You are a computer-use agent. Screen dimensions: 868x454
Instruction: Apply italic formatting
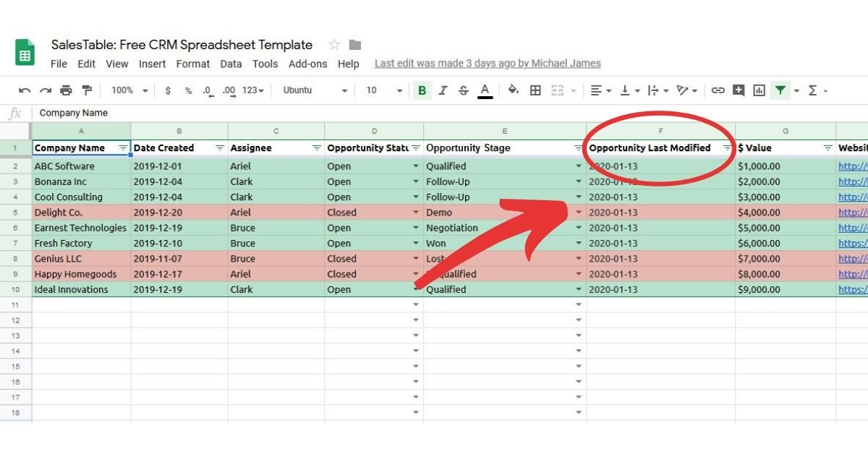(443, 90)
